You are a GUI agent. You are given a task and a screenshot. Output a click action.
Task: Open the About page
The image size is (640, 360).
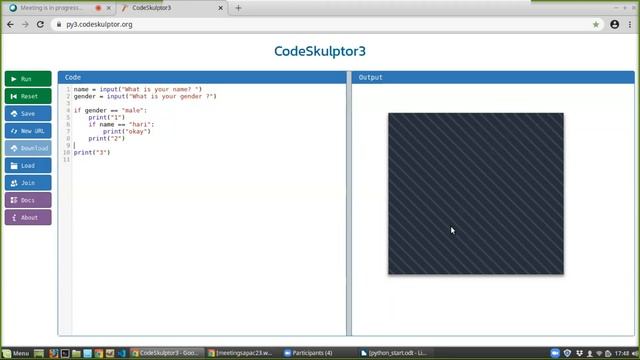coord(28,218)
